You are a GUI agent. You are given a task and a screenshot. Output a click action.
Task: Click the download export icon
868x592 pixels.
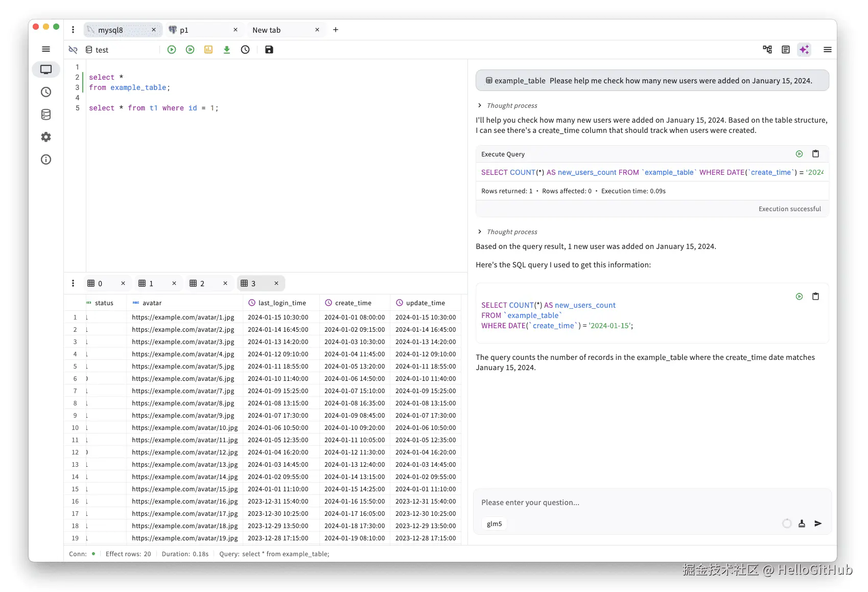[x=227, y=50]
